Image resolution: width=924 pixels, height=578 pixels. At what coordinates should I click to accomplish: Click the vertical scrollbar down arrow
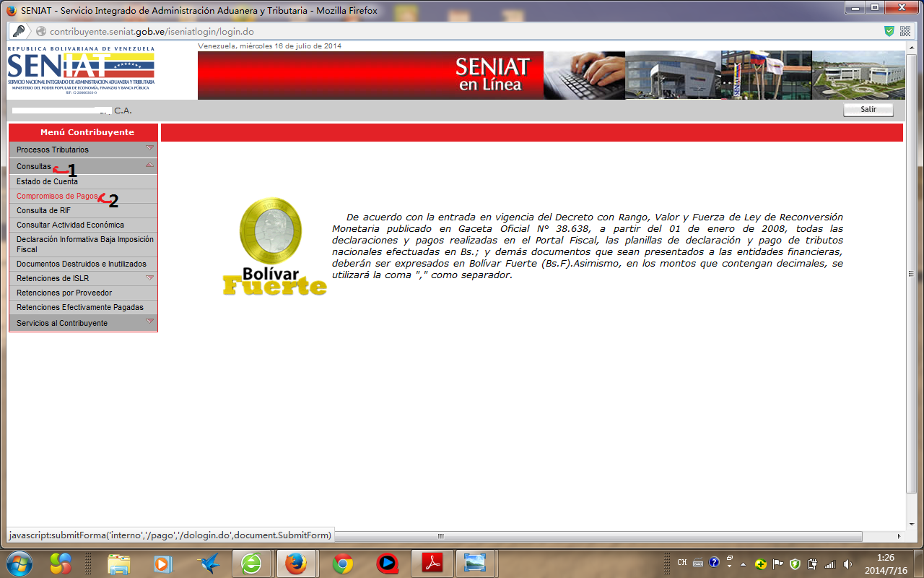[x=911, y=524]
